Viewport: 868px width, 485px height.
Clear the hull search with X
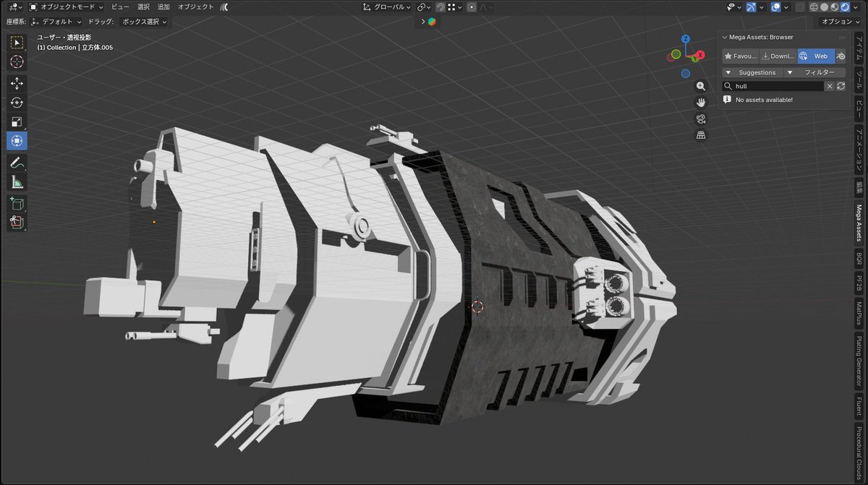pos(830,86)
